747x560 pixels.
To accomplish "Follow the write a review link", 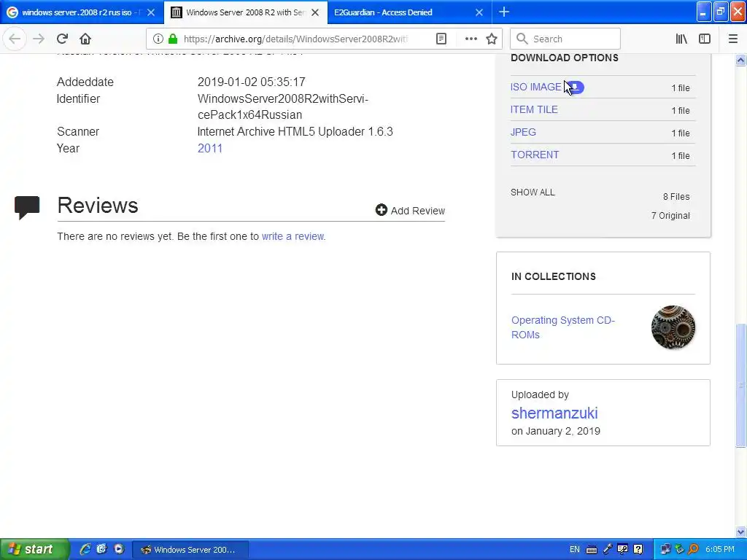I will (293, 236).
